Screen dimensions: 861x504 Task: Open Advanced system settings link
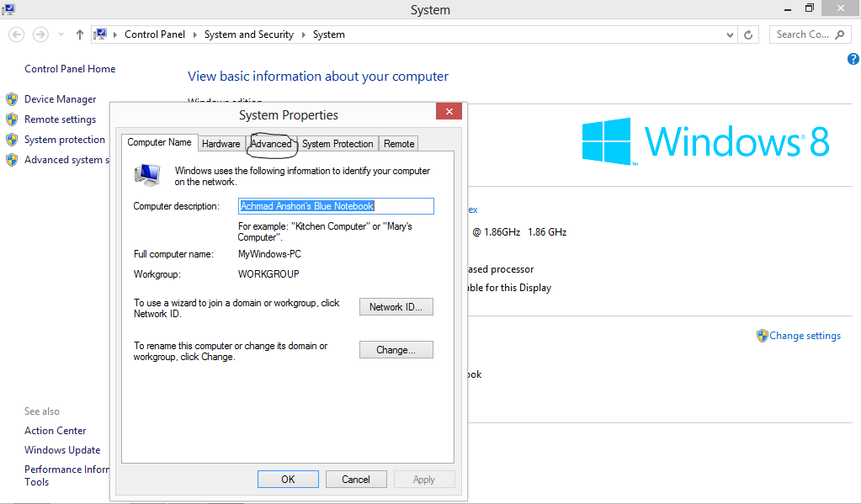(66, 160)
